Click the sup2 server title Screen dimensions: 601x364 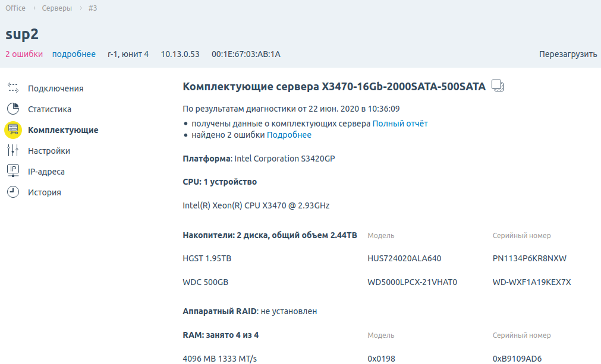coord(22,34)
